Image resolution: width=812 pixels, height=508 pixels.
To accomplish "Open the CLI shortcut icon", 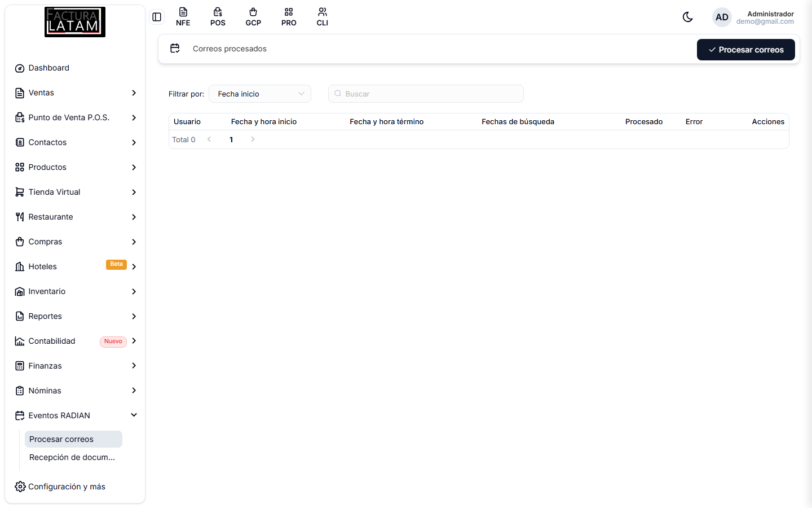I will (x=323, y=17).
